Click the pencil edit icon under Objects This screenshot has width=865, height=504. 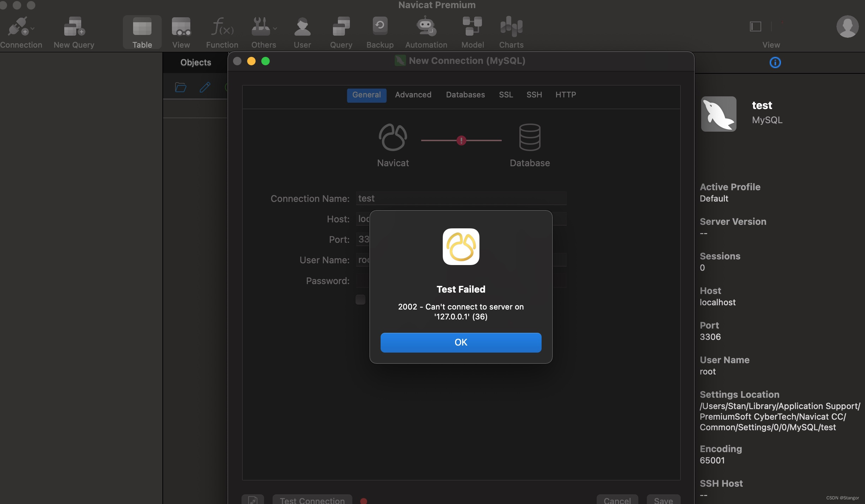(x=205, y=87)
